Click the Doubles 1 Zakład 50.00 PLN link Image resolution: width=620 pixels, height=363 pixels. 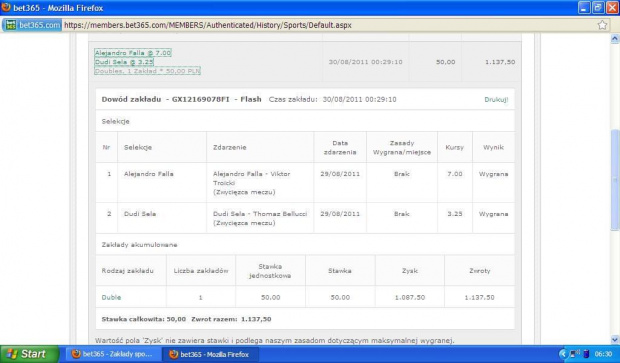coord(147,71)
